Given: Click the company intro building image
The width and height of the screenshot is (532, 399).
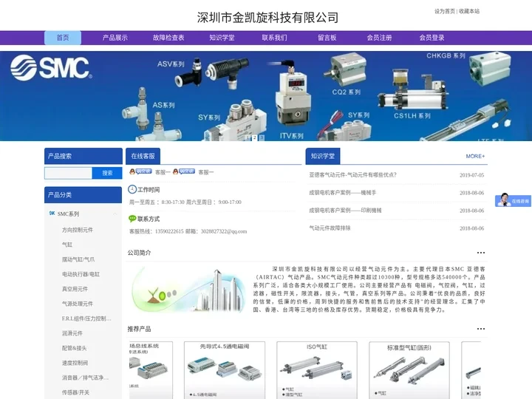Looking at the screenshot, I should coord(188,290).
